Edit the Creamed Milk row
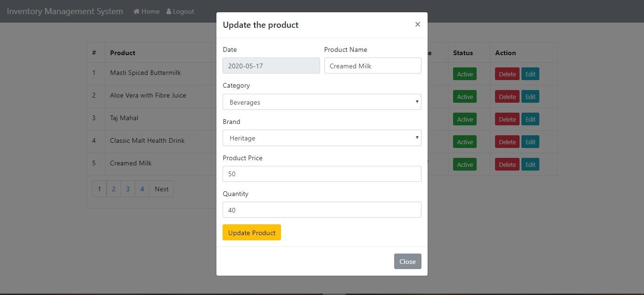The image size is (644, 295). click(530, 164)
